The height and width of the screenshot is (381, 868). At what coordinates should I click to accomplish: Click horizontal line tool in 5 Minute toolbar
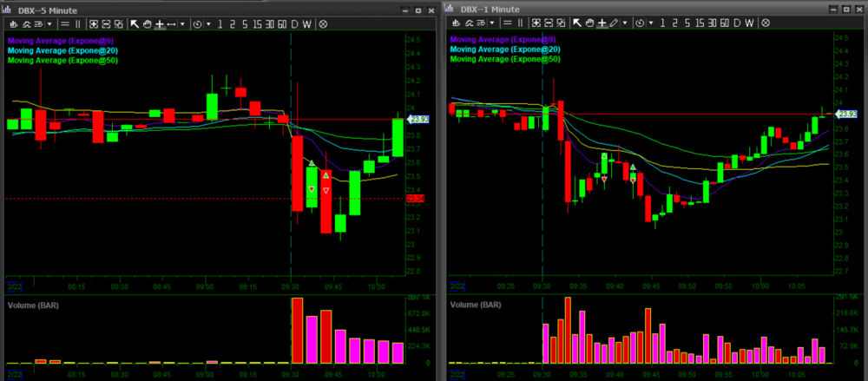[x=171, y=24]
